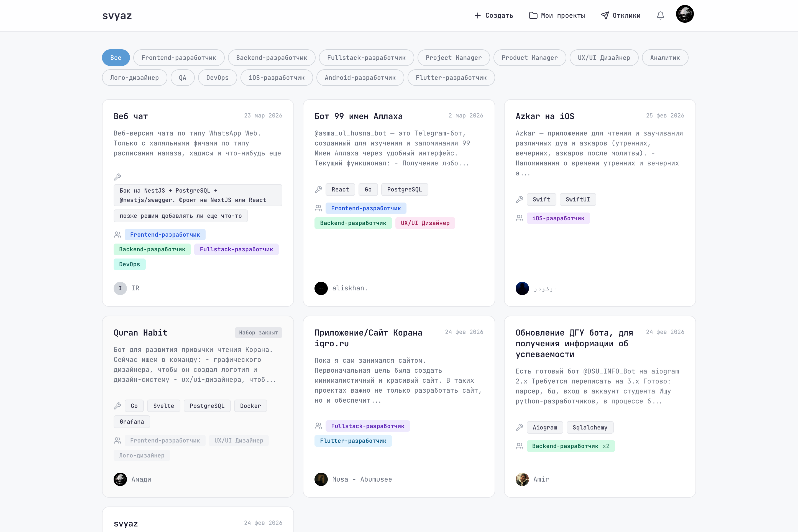Filter by Product Manager chip

(530, 58)
